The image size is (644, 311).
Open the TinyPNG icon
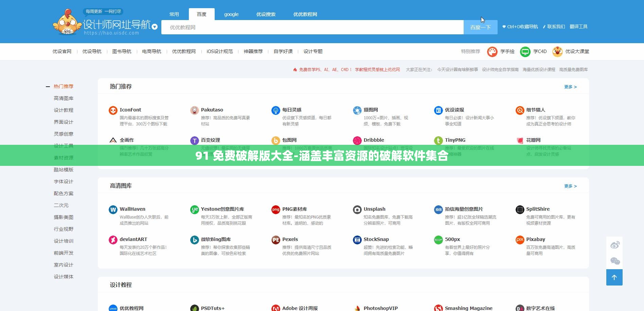tap(438, 140)
